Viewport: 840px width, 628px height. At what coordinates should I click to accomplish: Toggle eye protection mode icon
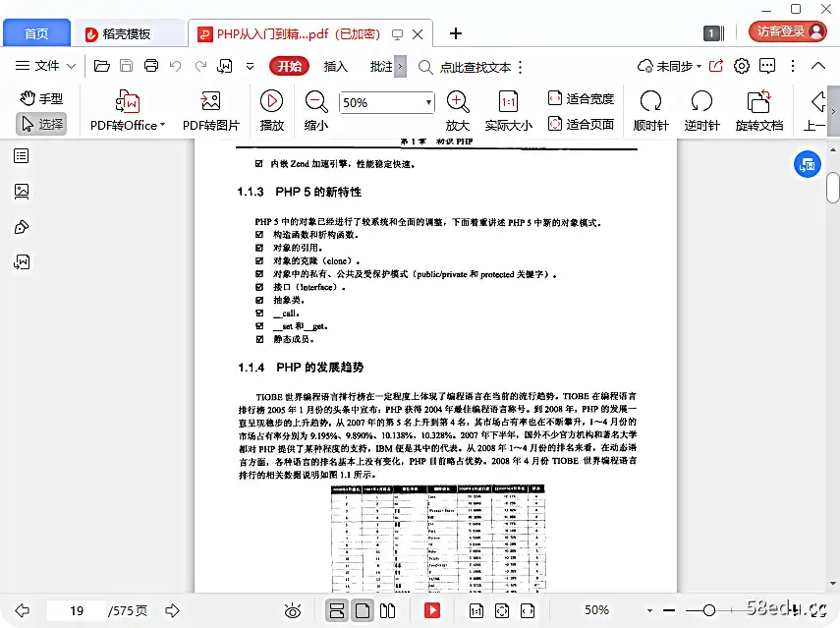[x=293, y=610]
